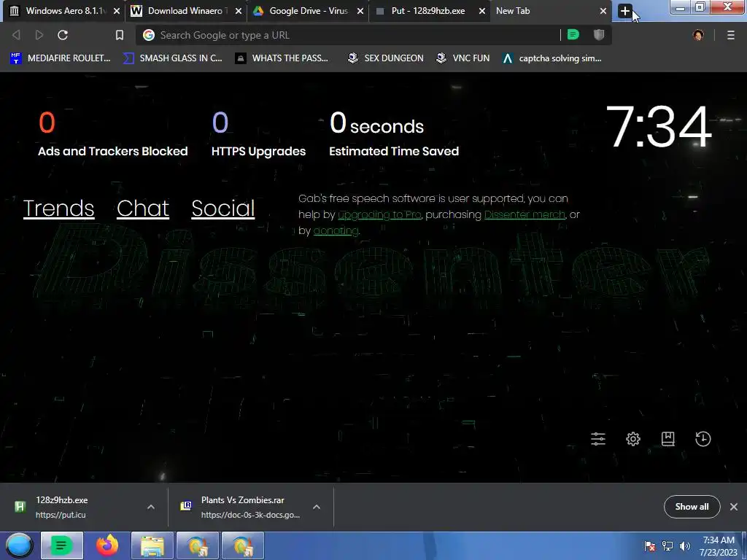Open captcha solving sim... bookmark

[551, 58]
